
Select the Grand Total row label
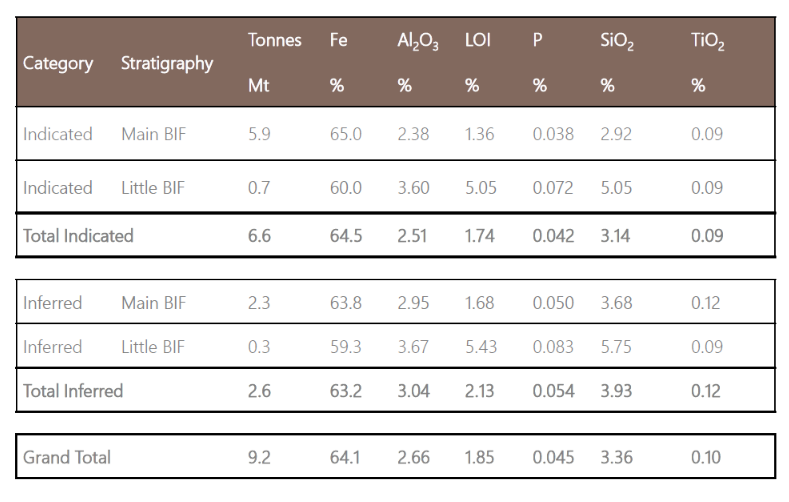coord(67,457)
